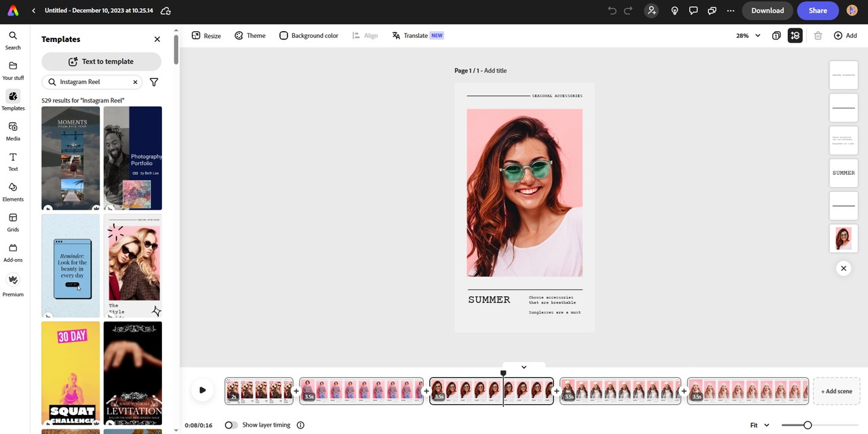The image size is (868, 434).
Task: Open the template filter funnel icon
Action: click(x=154, y=82)
